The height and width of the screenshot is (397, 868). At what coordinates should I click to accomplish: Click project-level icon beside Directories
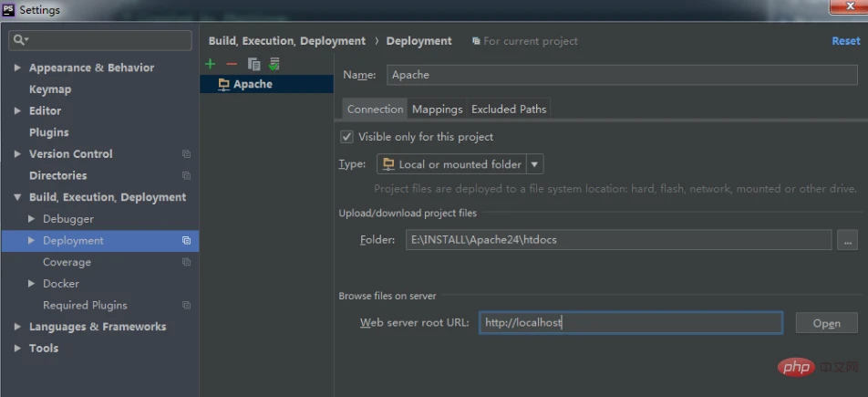coord(187,176)
